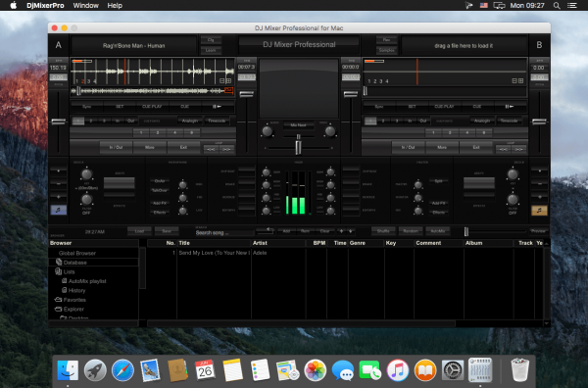The image size is (588, 388).
Task: Open the Help menu
Action: [115, 5]
